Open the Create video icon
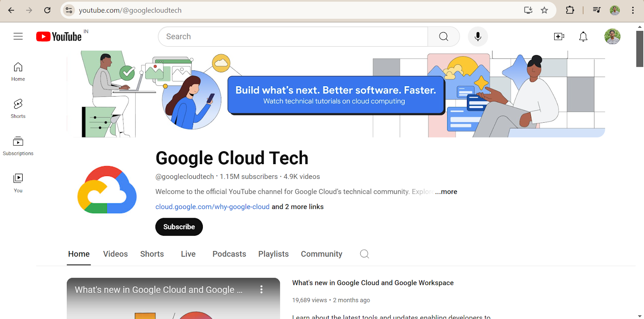The width and height of the screenshot is (644, 319). [x=559, y=37]
